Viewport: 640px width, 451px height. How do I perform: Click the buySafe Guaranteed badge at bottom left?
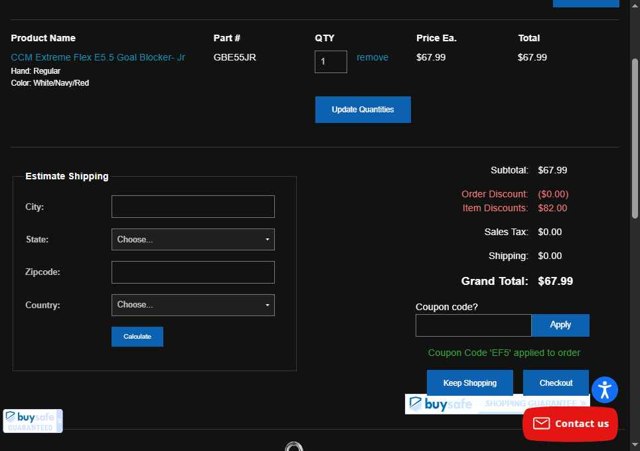33,421
